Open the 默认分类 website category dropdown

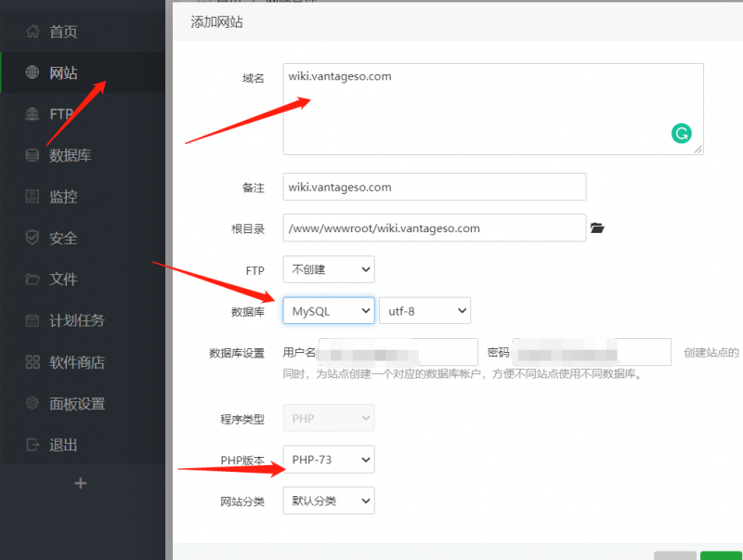point(328,500)
